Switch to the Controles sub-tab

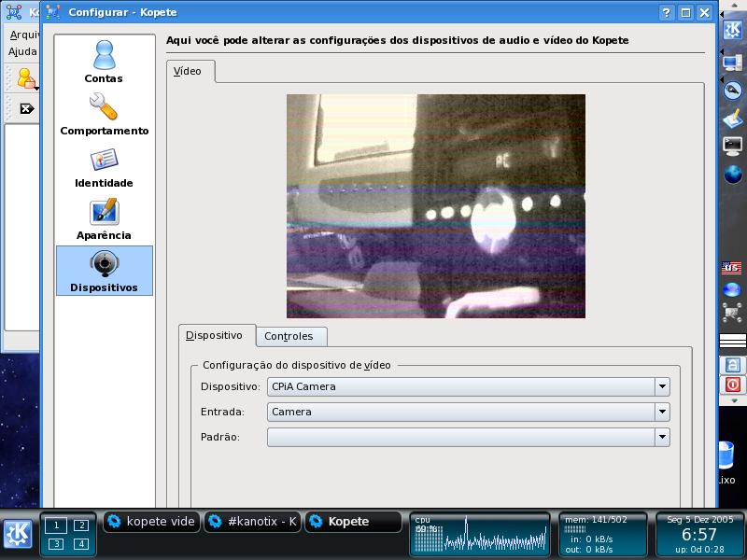[x=291, y=337]
